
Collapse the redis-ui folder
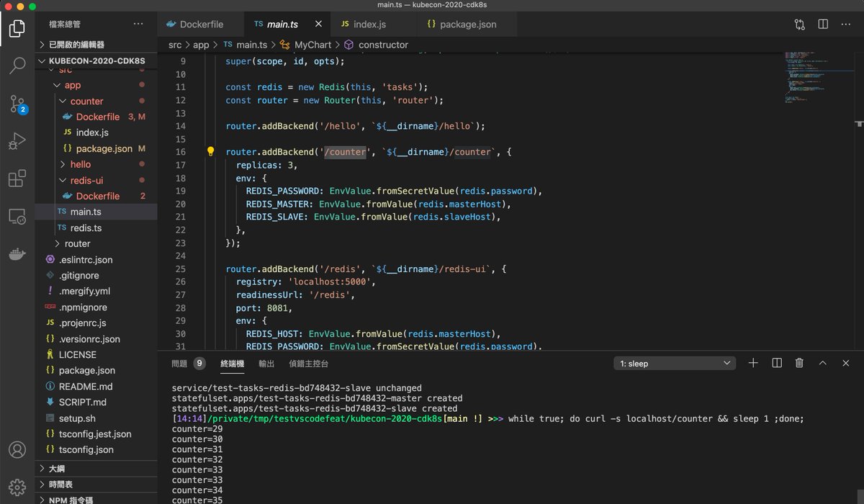pos(96,180)
